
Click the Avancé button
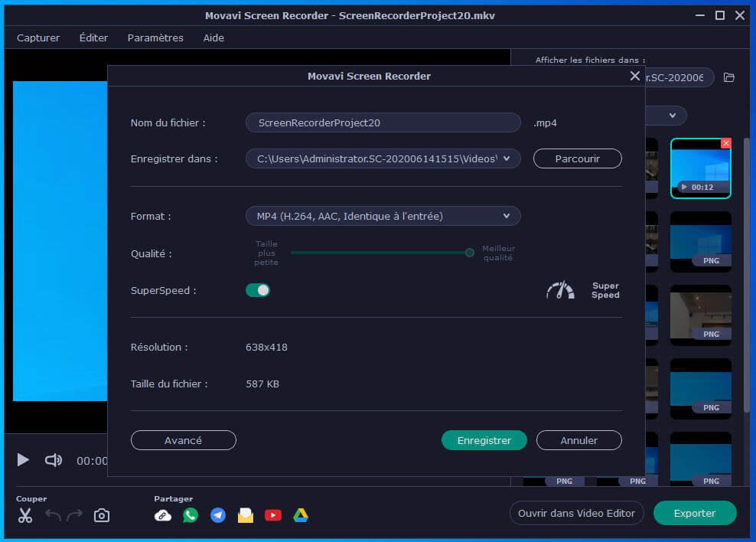click(x=183, y=440)
